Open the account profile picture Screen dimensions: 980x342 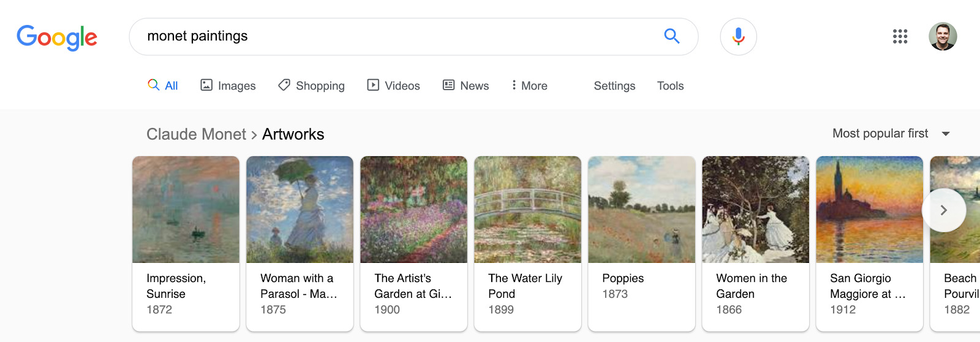point(942,37)
